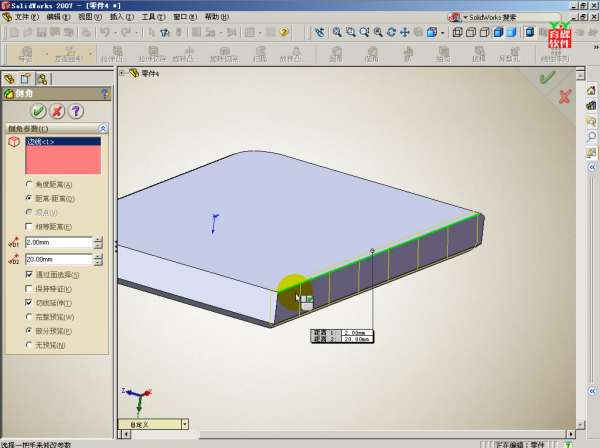
Task: Click the Standard Views cube icon
Action: (432, 33)
